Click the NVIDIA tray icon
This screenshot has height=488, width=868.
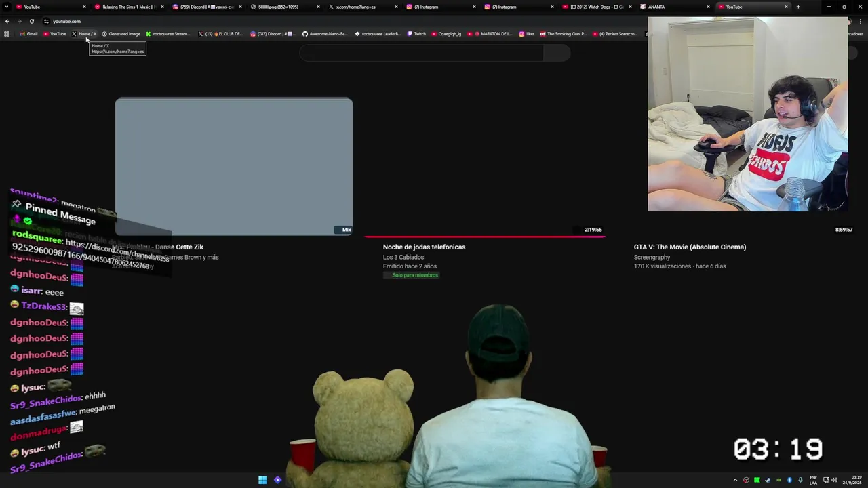pos(778,480)
